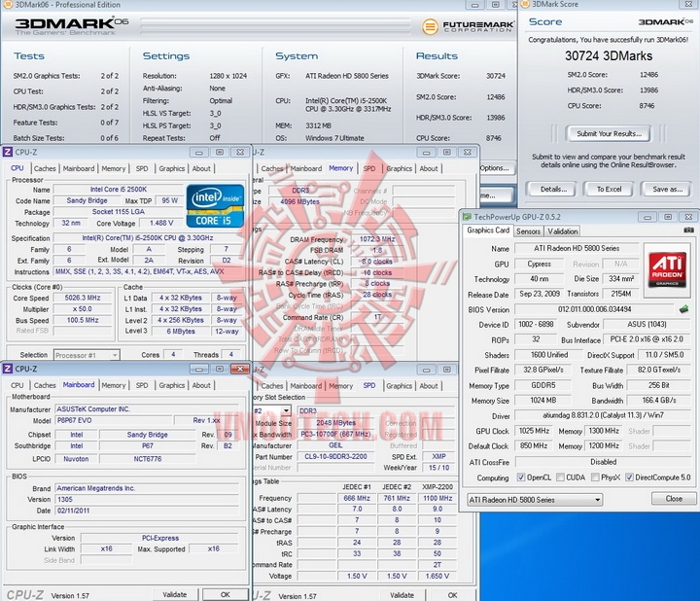Open the Validation tab in GPU-Z
The height and width of the screenshot is (601, 700).
(563, 231)
